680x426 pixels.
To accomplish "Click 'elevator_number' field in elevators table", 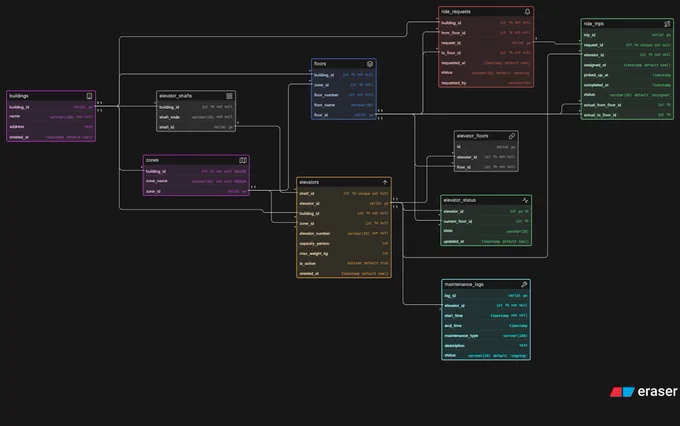I will click(344, 233).
